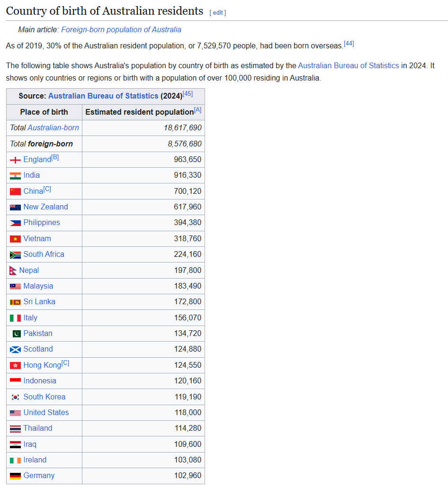Click the Sri Lanka flag icon
Viewport: 448px width, 489px height.
(x=15, y=302)
